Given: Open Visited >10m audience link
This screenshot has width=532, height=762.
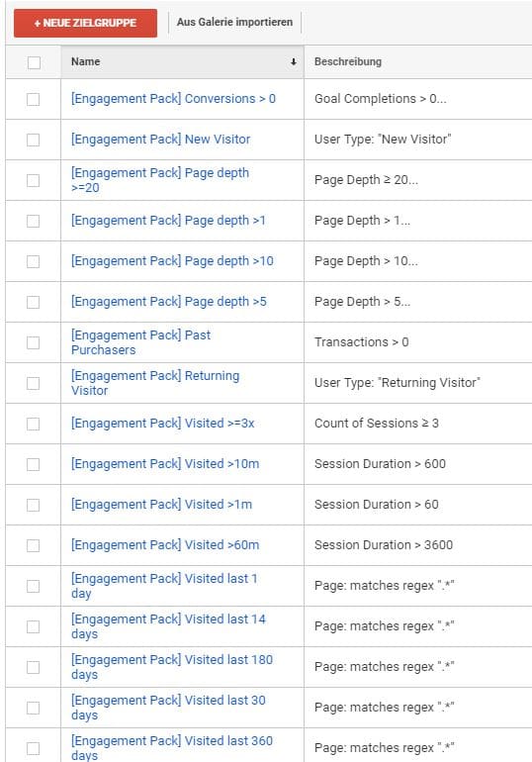Looking at the screenshot, I should tap(165, 464).
